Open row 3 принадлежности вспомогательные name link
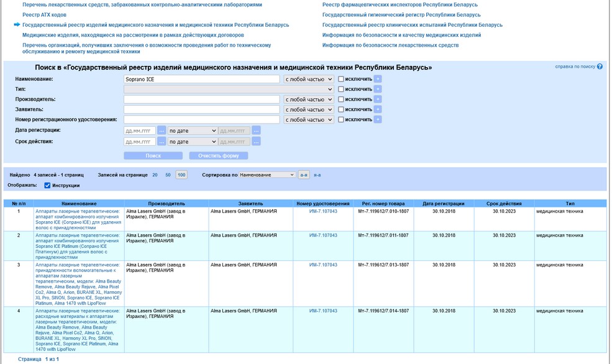The width and height of the screenshot is (612, 364). [78, 284]
